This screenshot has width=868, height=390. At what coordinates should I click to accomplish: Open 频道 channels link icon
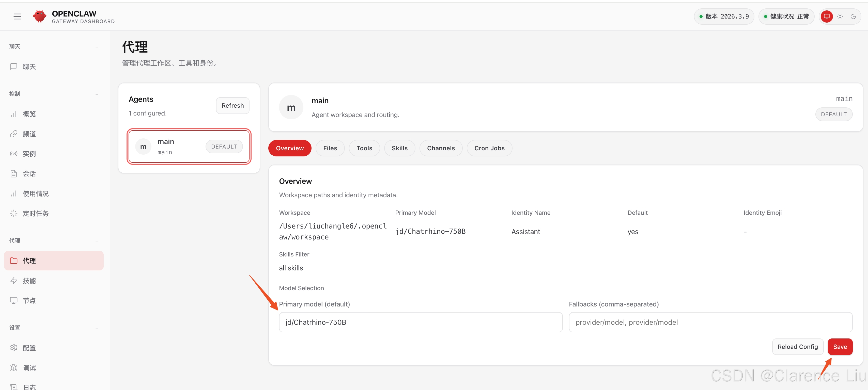[x=13, y=134]
